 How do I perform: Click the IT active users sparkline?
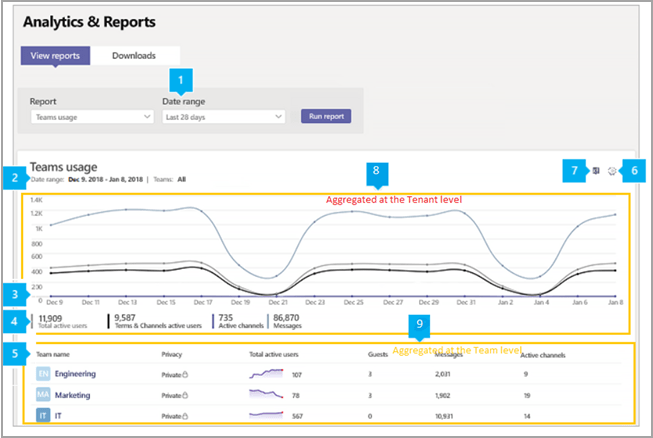(266, 415)
